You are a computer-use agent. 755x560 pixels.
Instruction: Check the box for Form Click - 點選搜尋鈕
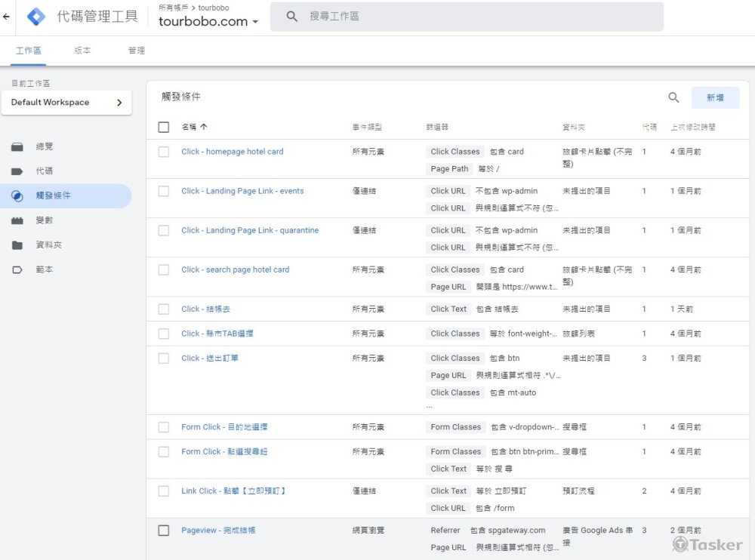(x=164, y=451)
